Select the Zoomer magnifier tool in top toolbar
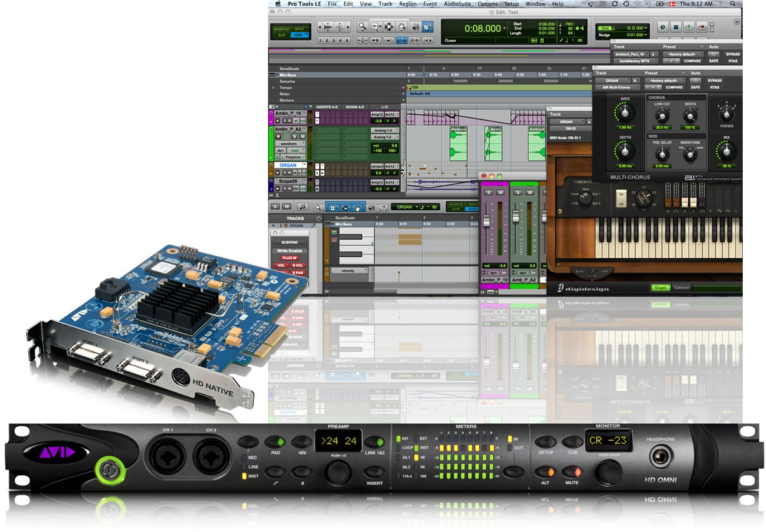The width and height of the screenshot is (766, 532). click(363, 26)
